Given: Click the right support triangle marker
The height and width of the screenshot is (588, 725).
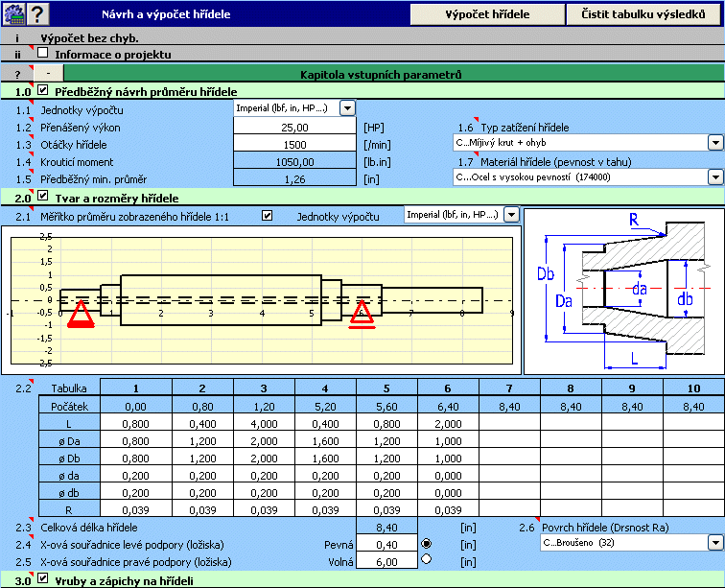Looking at the screenshot, I should click(x=362, y=315).
